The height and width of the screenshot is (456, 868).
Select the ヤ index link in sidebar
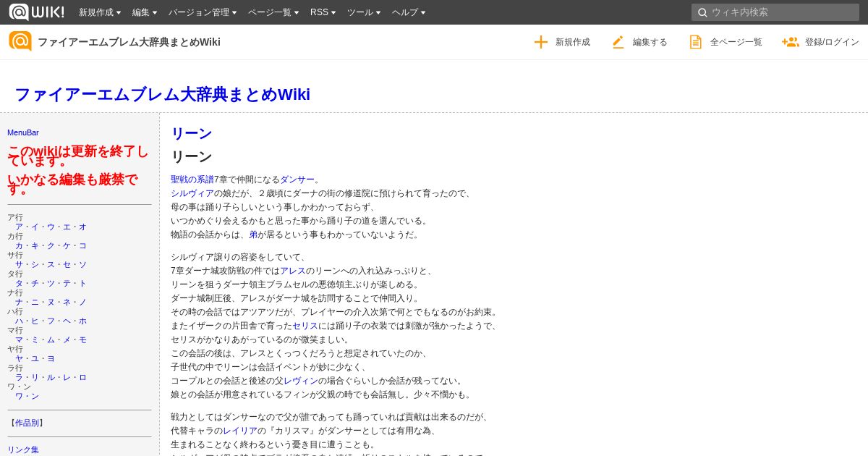coord(19,358)
